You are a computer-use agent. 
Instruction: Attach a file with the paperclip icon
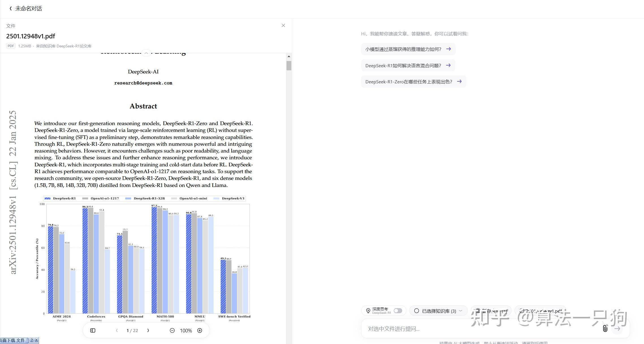coord(605,328)
